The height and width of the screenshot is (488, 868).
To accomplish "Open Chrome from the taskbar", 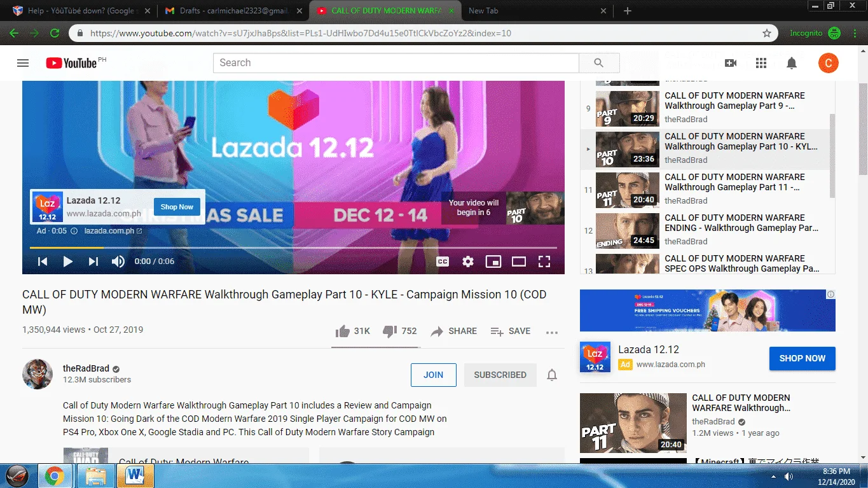I will pos(55,475).
